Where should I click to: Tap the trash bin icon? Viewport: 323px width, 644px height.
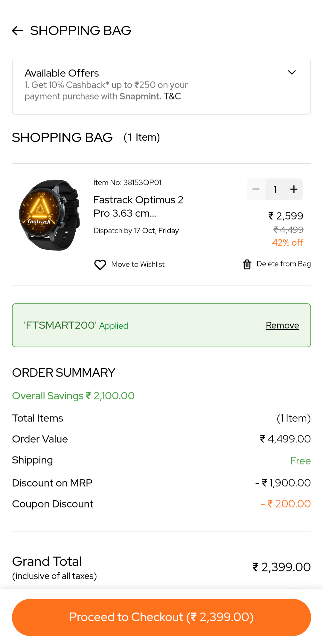(247, 264)
